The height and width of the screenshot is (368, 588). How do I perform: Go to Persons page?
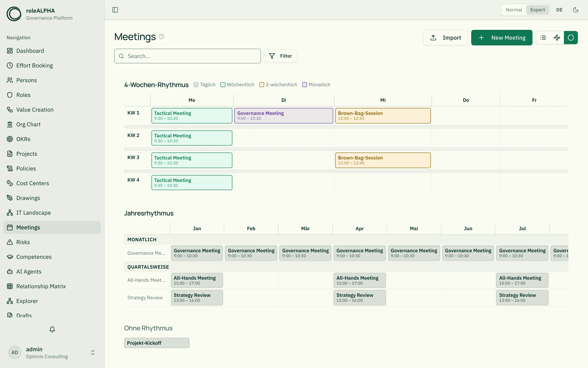pyautogui.click(x=52, y=80)
